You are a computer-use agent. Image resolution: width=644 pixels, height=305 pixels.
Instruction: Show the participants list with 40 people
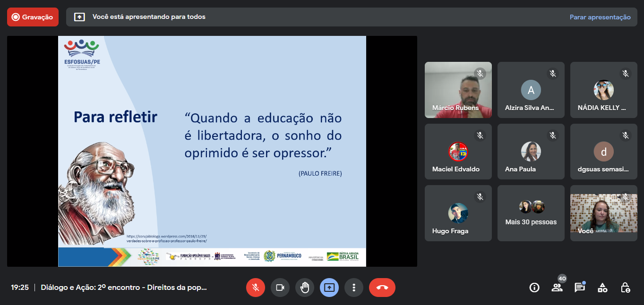click(x=557, y=288)
